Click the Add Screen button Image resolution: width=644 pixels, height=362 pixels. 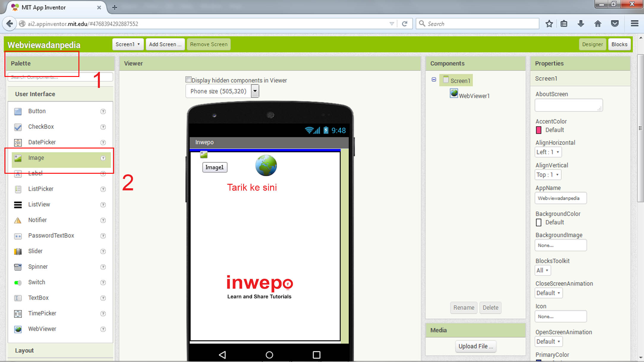[165, 45]
